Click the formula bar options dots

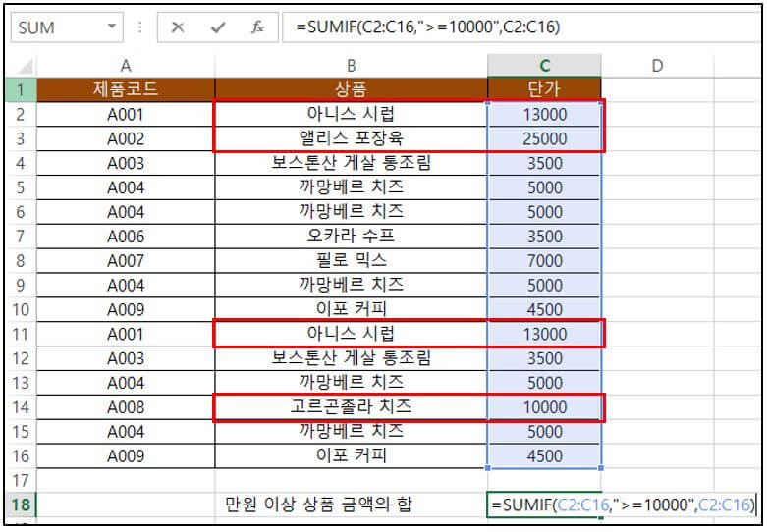[139, 27]
